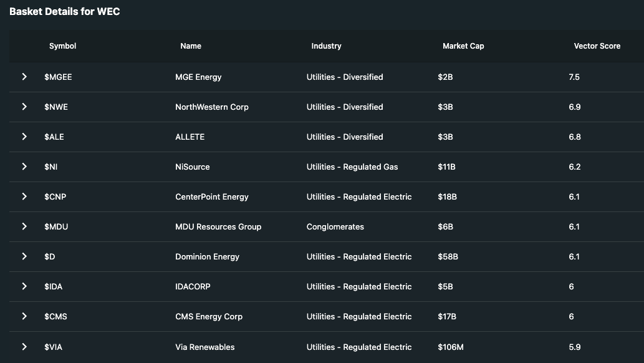Click the 6.2 vector score
This screenshot has height=363, width=644.
575,167
